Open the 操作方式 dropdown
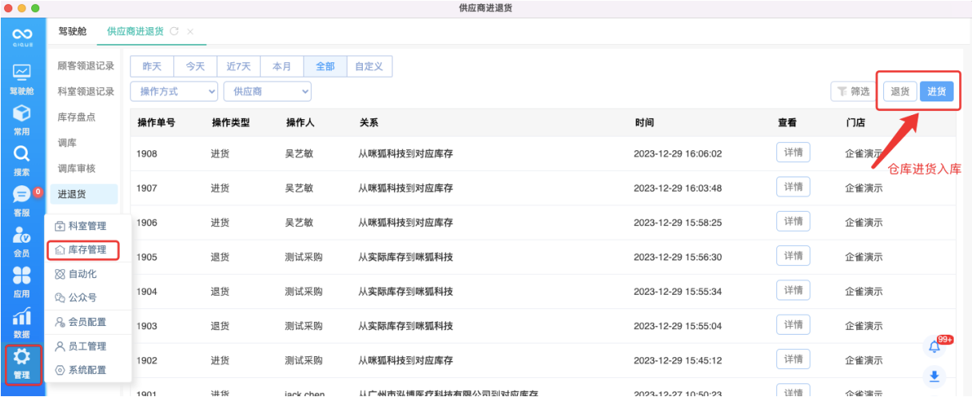This screenshot has height=397, width=980. 174,92
